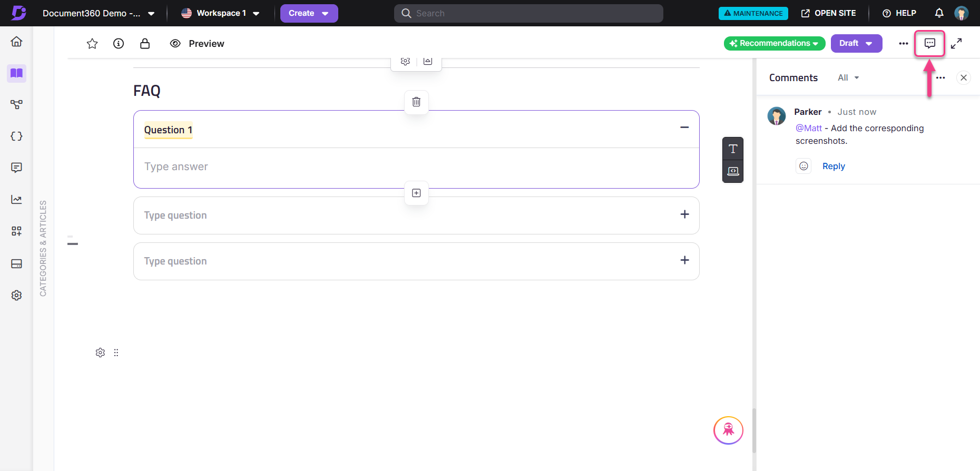
Task: Open the user profile avatar
Action: click(x=962, y=13)
